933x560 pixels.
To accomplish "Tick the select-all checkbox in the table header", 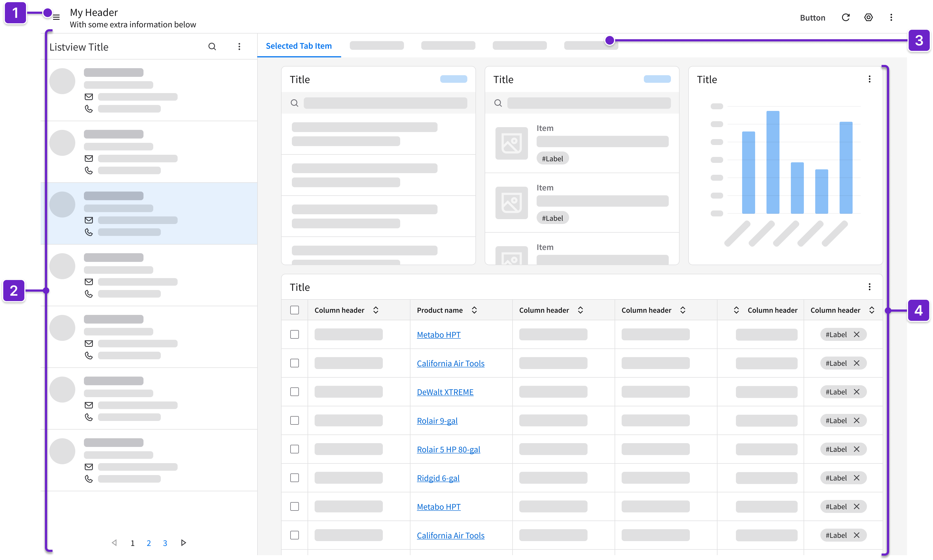I will [295, 310].
